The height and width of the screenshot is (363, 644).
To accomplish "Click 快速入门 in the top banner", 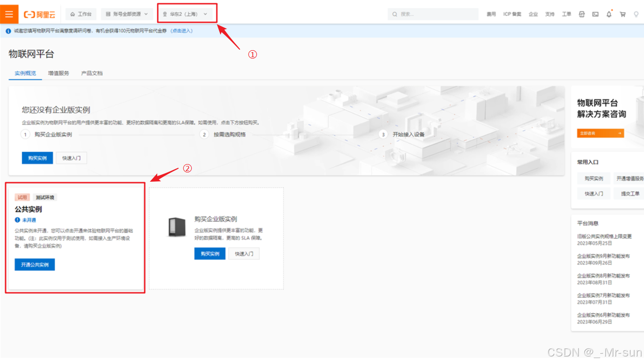I will (x=72, y=158).
